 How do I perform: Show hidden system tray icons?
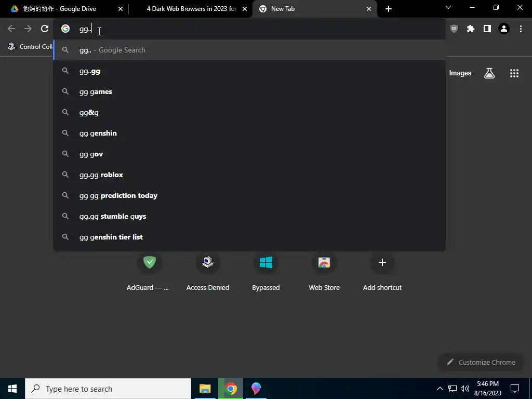click(x=440, y=389)
